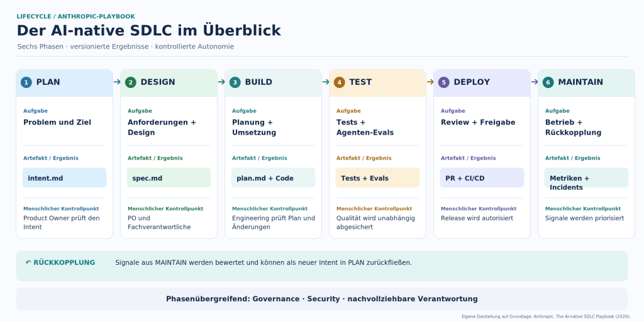
Task: Click 'Menschlicher Kontrollpunkt' label in the TEST card
Action: pos(374,209)
